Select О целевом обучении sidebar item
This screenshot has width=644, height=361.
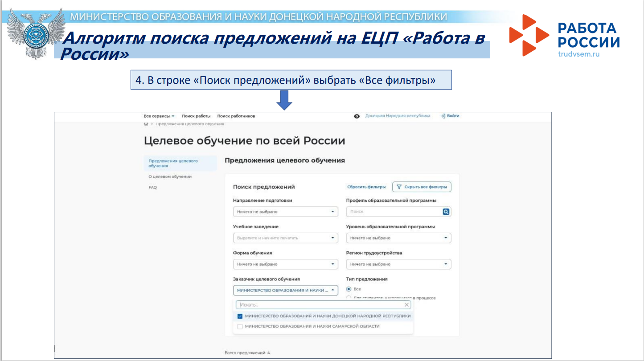pyautogui.click(x=170, y=176)
